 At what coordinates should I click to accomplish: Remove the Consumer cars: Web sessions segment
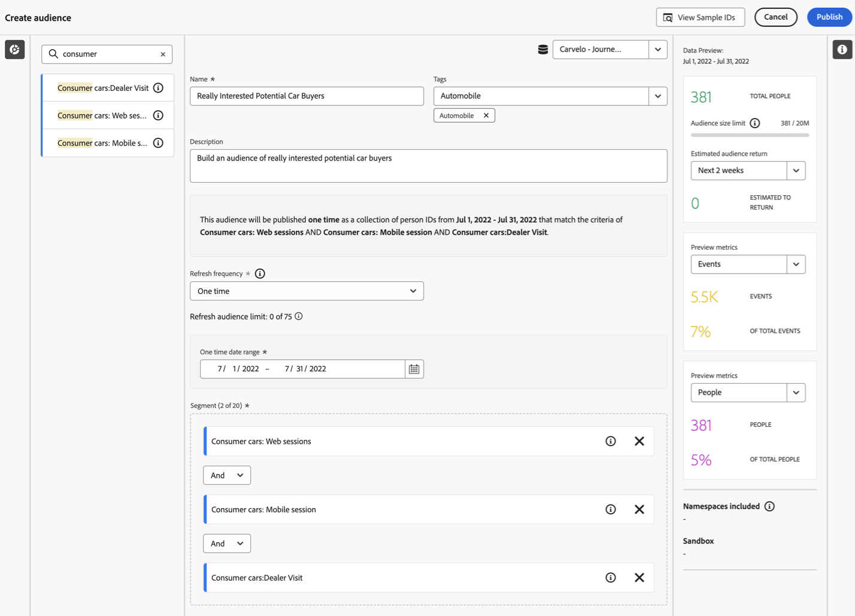[x=639, y=441]
